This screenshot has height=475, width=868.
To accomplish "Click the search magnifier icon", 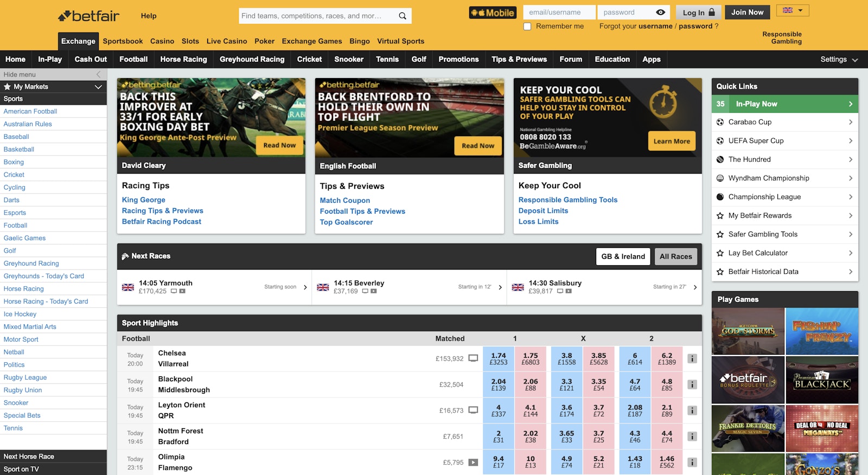I will pos(402,16).
